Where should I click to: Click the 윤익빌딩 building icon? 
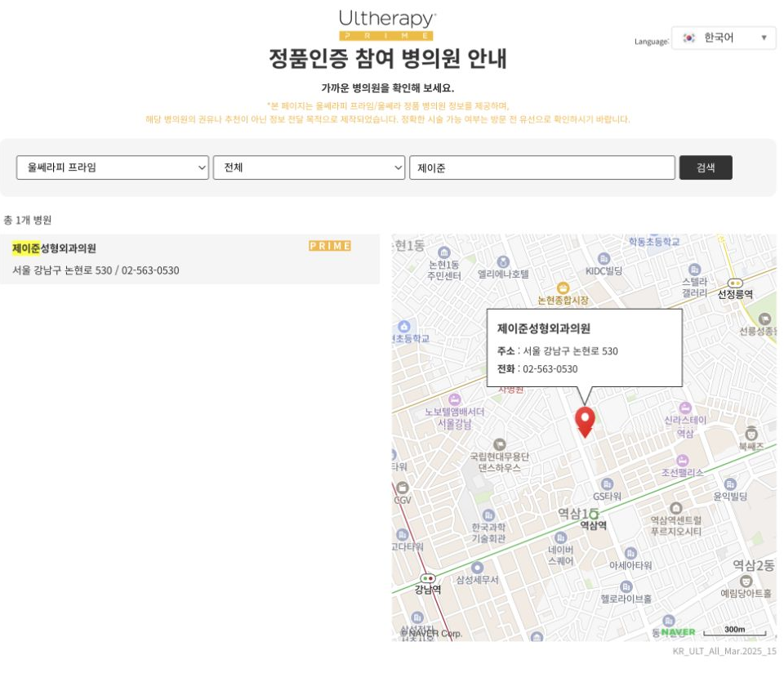[730, 484]
